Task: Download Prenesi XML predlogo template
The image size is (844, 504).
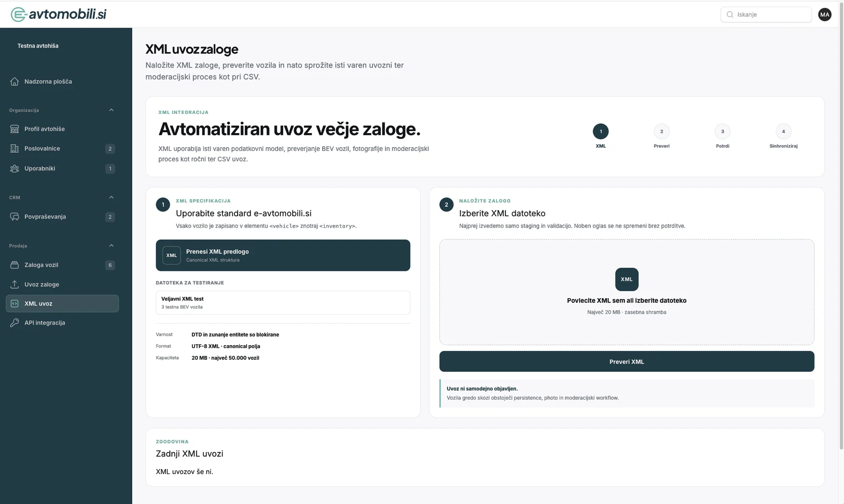Action: 283,256
